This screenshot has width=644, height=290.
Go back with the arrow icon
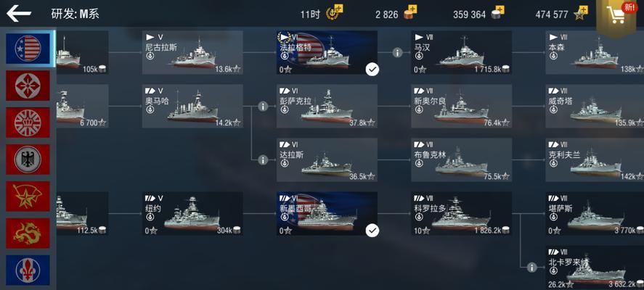tap(19, 14)
